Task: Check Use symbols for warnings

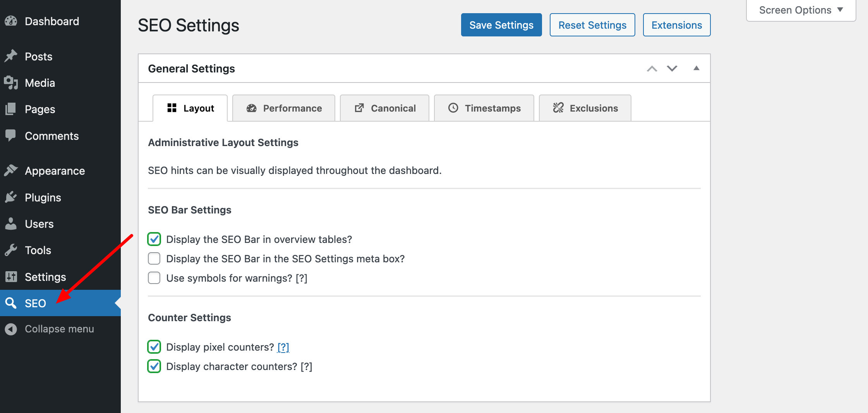Action: coord(154,278)
